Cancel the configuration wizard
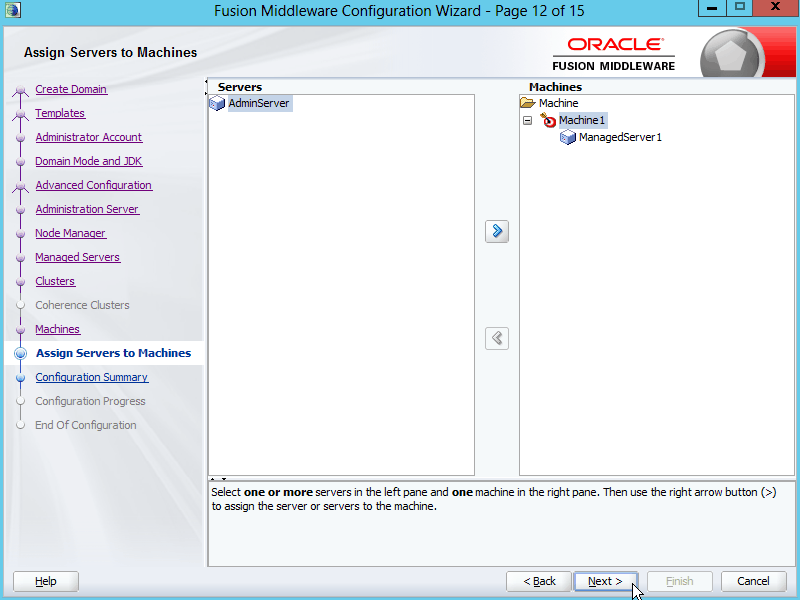The image size is (800, 600). click(x=753, y=581)
